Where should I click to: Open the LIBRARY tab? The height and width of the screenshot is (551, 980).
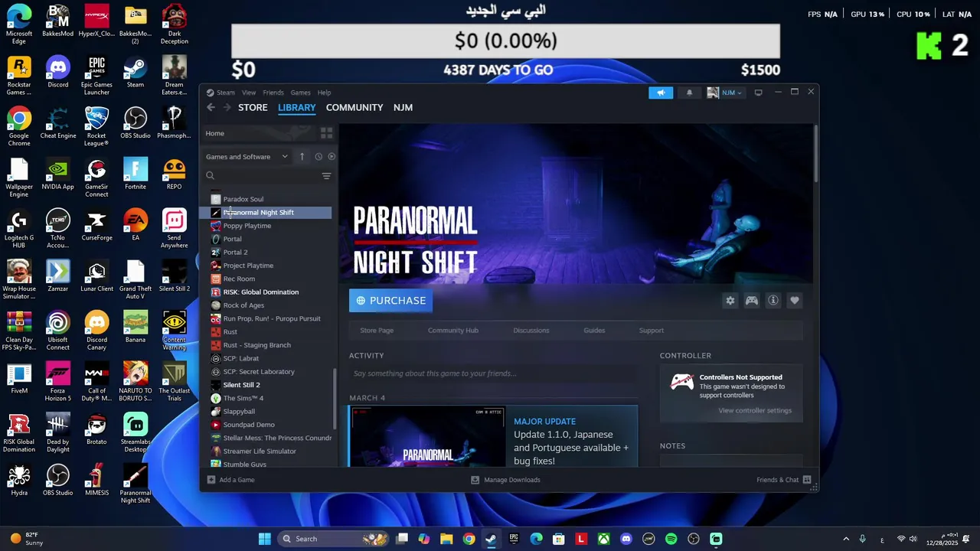[297, 108]
